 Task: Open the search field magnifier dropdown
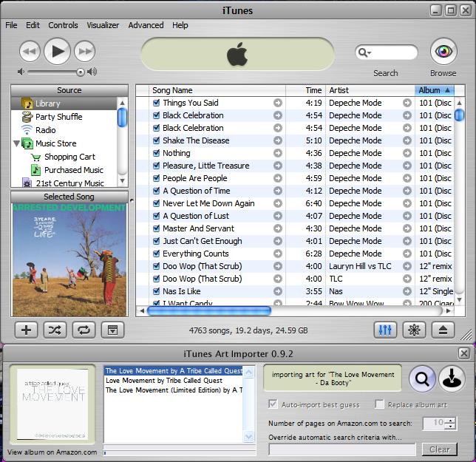pyautogui.click(x=364, y=52)
